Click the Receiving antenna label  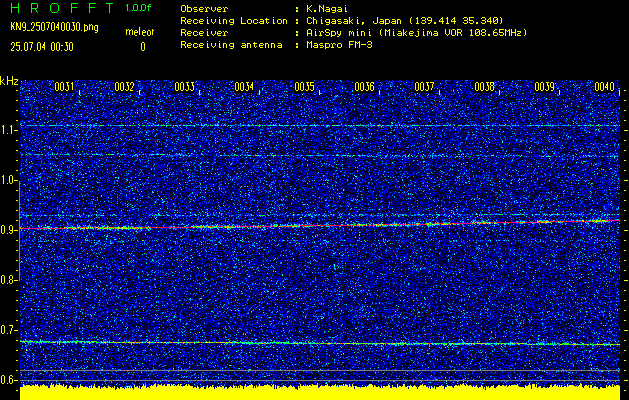pos(231,45)
